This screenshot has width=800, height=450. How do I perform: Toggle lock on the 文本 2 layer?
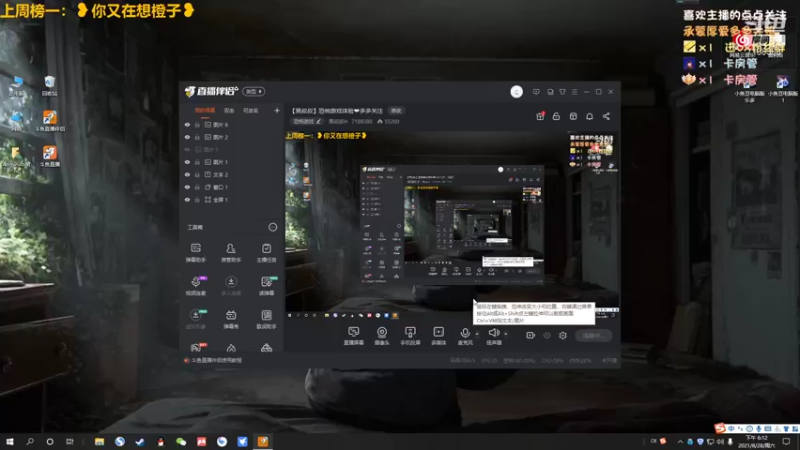coord(197,174)
